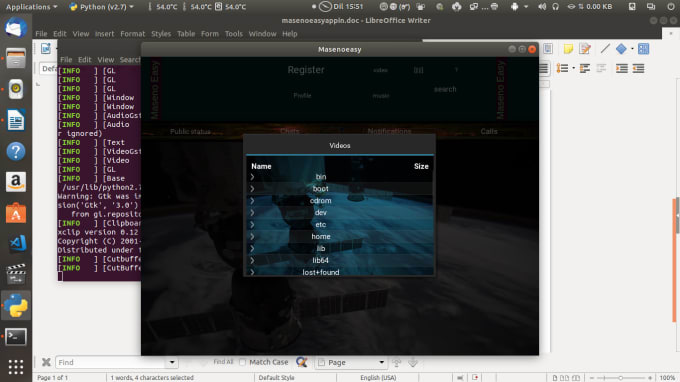The height and width of the screenshot is (382, 680).
Task: Expand the home folder entry
Action: [252, 236]
